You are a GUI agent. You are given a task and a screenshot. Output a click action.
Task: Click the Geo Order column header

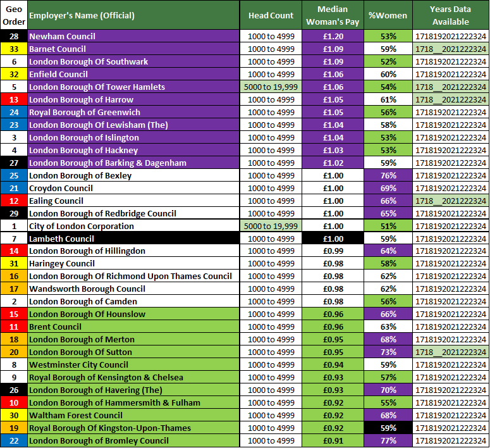tap(13, 15)
